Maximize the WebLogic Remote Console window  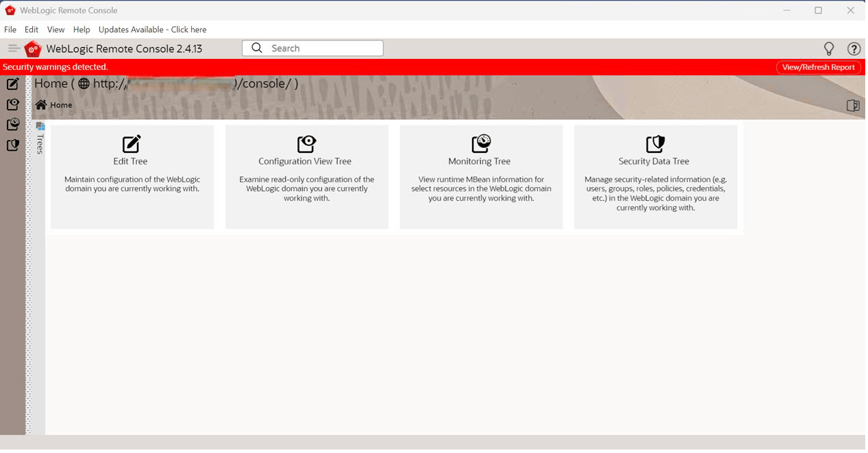[818, 10]
